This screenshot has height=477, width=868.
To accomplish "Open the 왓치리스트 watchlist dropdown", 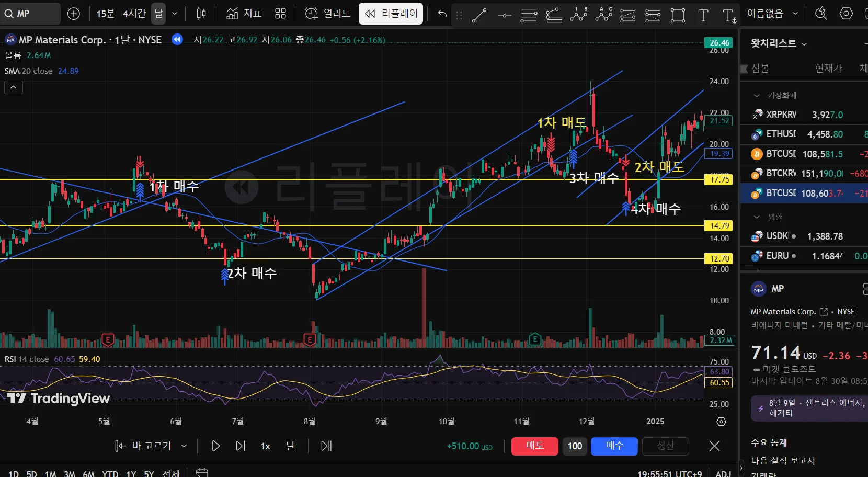I will click(x=779, y=43).
